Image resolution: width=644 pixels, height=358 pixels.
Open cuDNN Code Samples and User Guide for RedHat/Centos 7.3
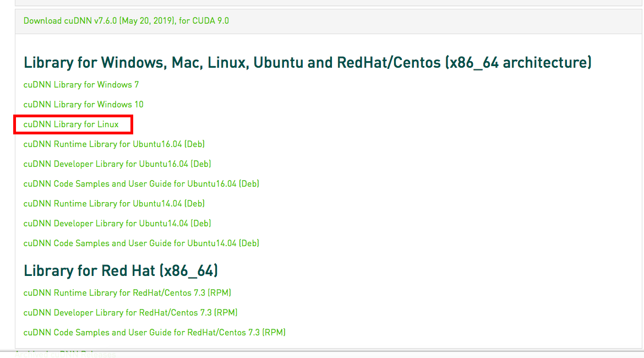155,333
